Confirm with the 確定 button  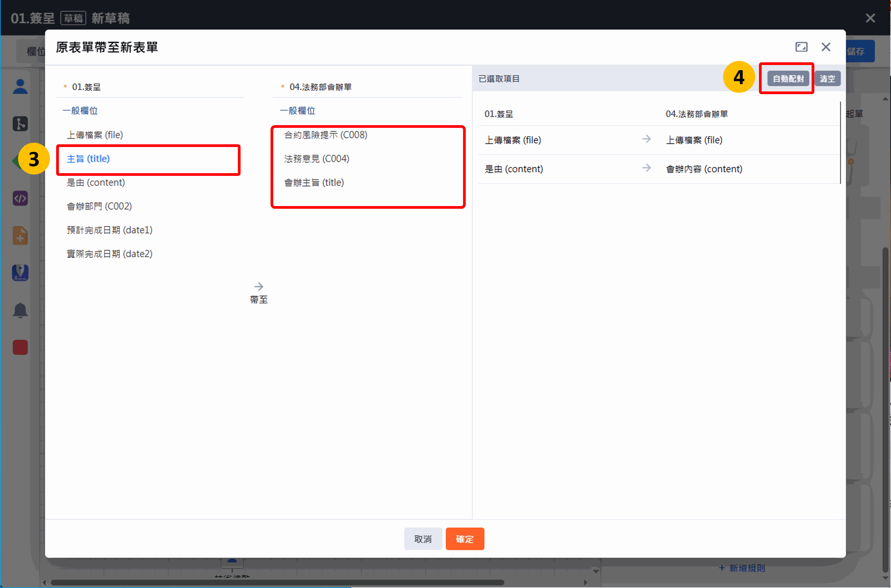[x=465, y=539]
